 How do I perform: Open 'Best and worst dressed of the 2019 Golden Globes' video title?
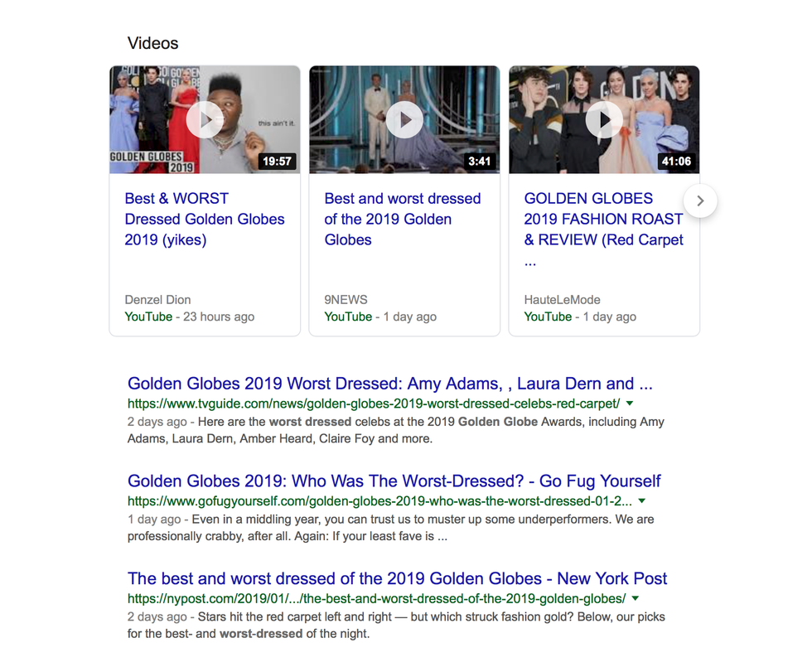pyautogui.click(x=402, y=219)
